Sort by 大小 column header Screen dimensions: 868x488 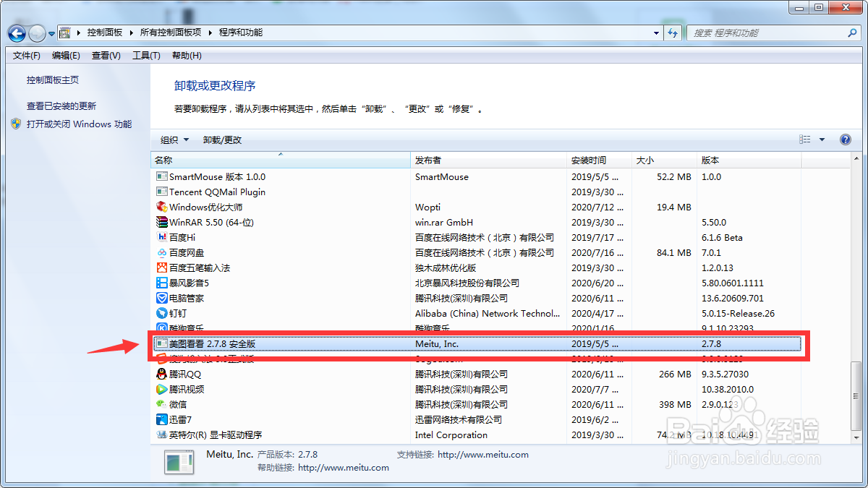click(x=665, y=160)
